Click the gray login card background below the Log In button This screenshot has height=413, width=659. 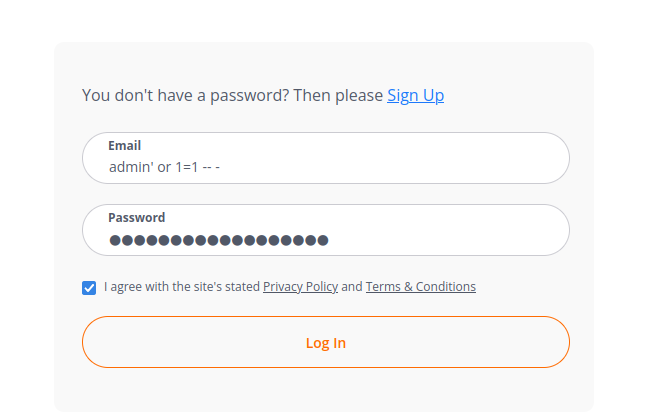pos(324,390)
